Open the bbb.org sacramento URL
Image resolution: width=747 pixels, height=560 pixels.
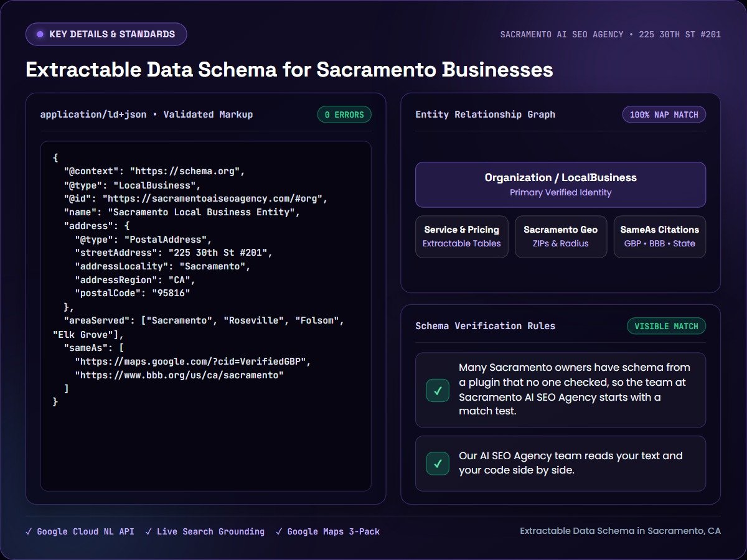click(179, 375)
